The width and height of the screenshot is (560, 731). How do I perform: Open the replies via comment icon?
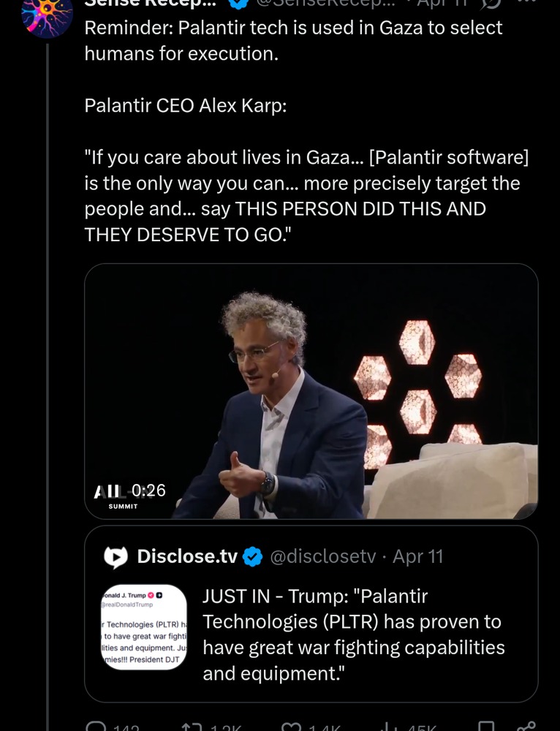pos(97,727)
